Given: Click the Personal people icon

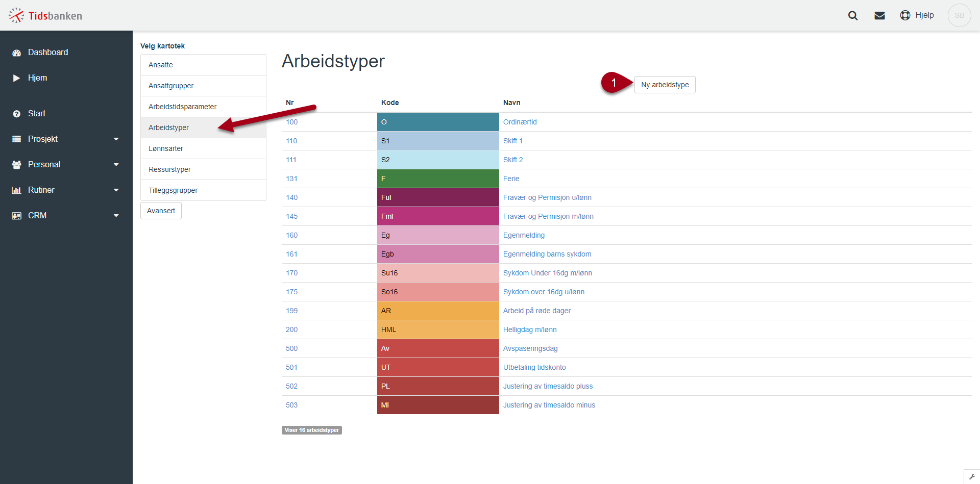Looking at the screenshot, I should (17, 165).
